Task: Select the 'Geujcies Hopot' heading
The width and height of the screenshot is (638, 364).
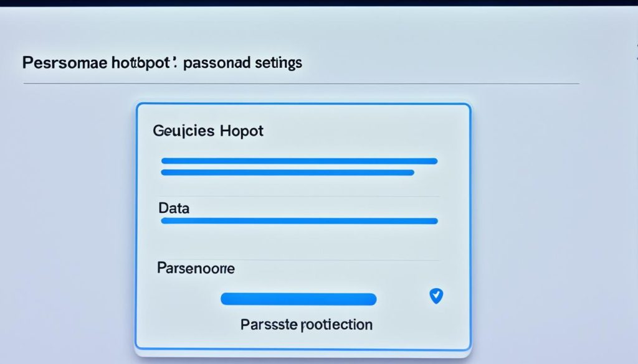Action: click(207, 131)
